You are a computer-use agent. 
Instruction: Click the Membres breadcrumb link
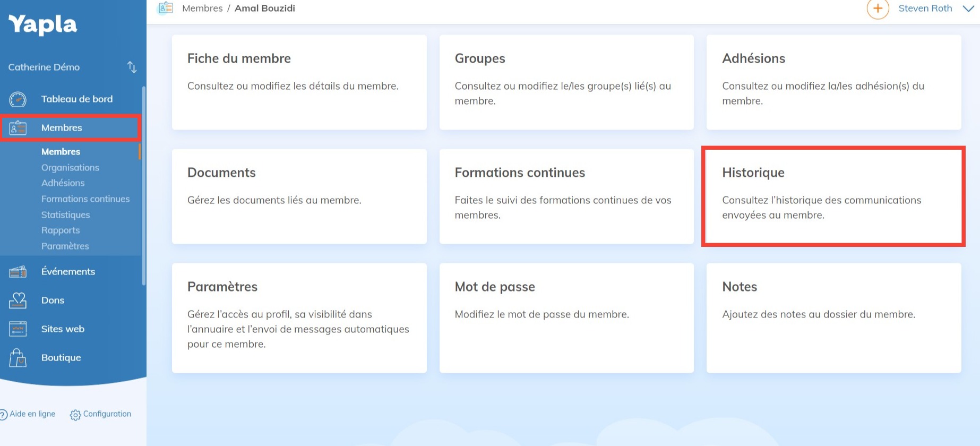[202, 8]
